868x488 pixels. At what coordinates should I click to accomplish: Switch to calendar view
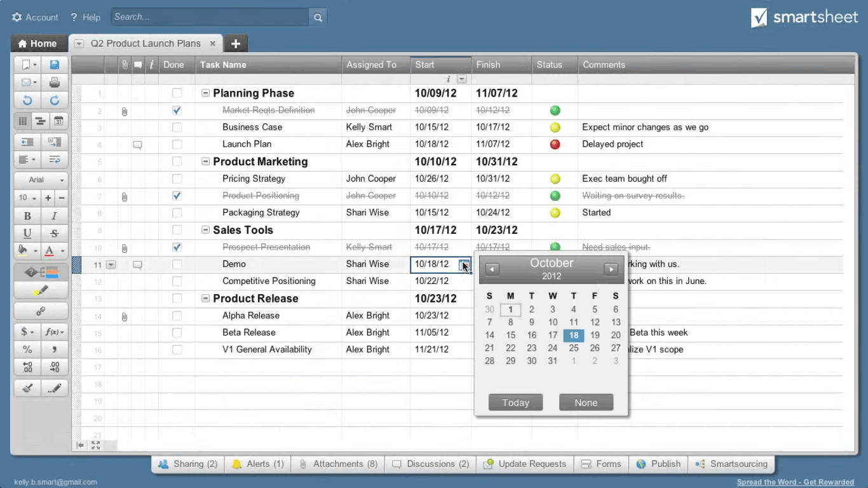coord(56,121)
